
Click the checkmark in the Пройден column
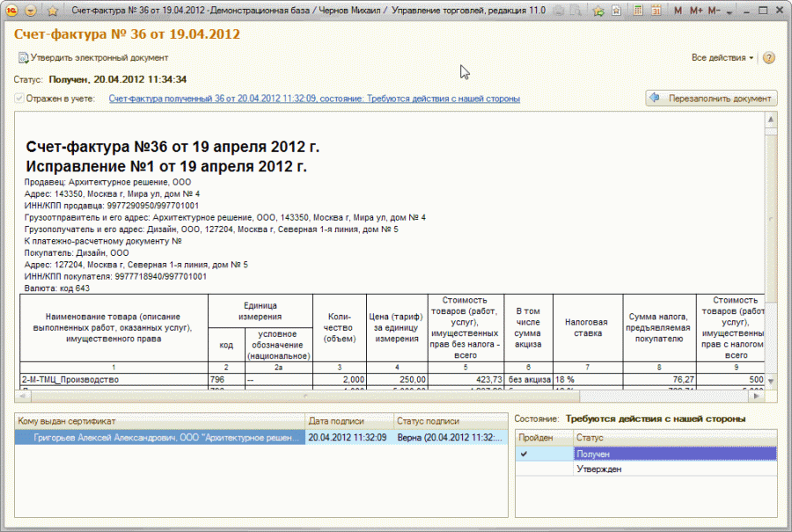(x=524, y=454)
